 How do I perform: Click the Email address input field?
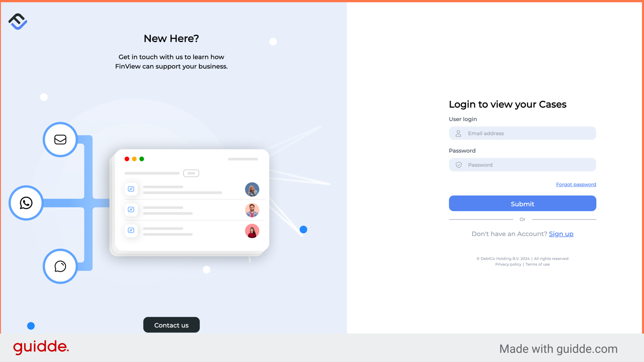pyautogui.click(x=522, y=133)
